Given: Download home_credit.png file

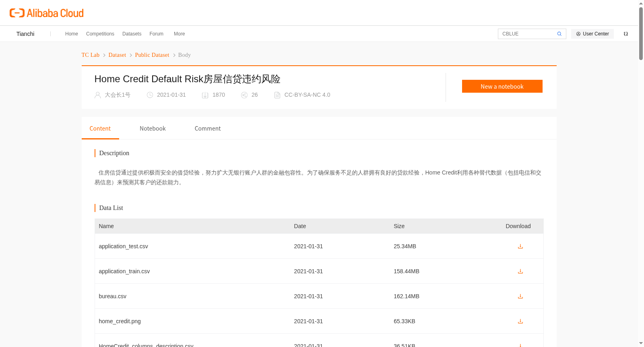Looking at the screenshot, I should 520,321.
